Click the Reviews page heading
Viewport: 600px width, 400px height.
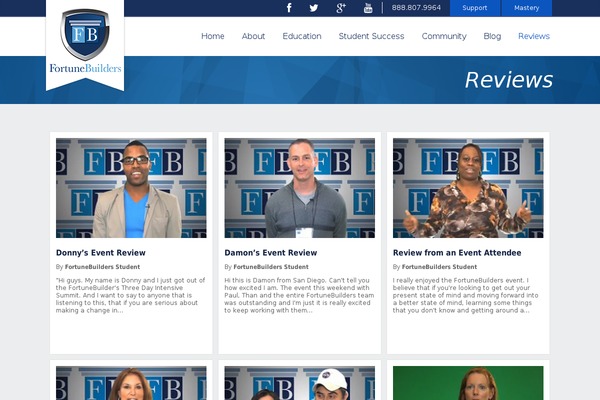pyautogui.click(x=509, y=80)
